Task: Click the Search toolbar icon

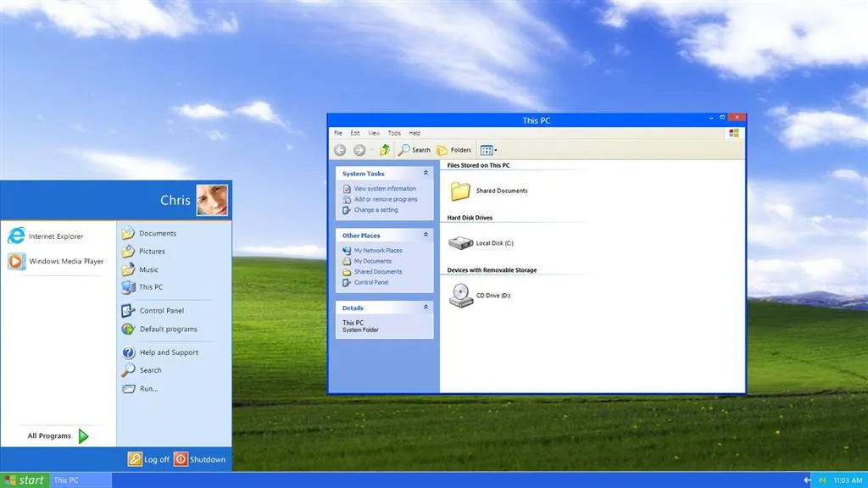Action: [415, 149]
